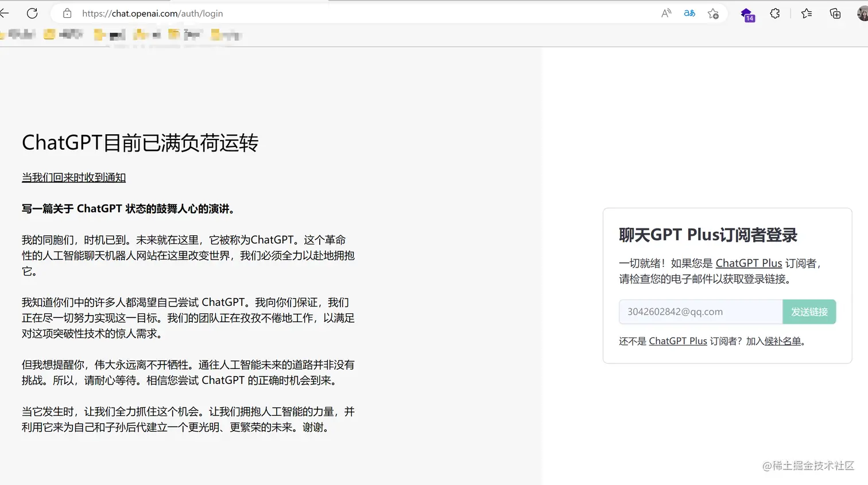868x485 pixels.
Task: Click the 候补名单 waitlist link
Action: 782,341
